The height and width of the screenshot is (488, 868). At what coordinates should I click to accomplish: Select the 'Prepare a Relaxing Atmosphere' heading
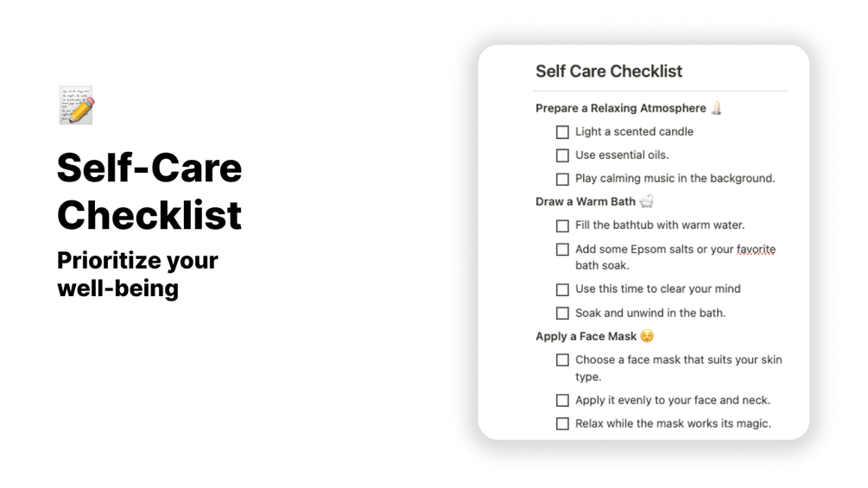coord(620,108)
